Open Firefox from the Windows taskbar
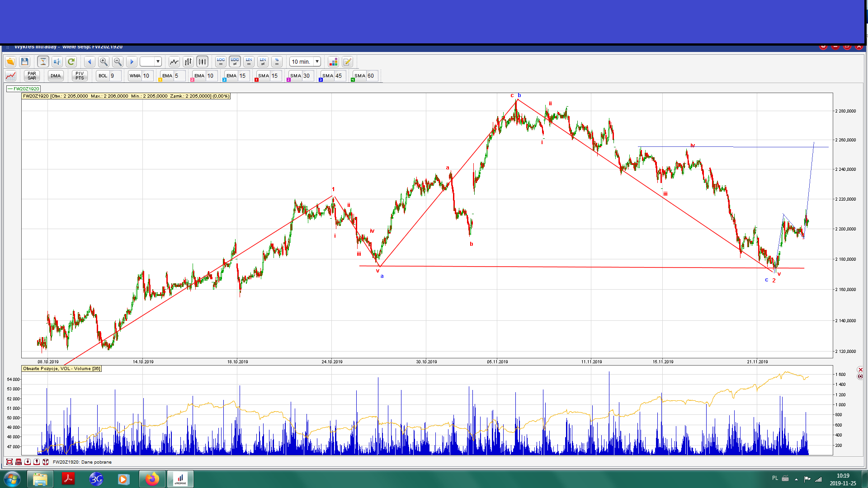The height and width of the screenshot is (488, 868). (152, 479)
